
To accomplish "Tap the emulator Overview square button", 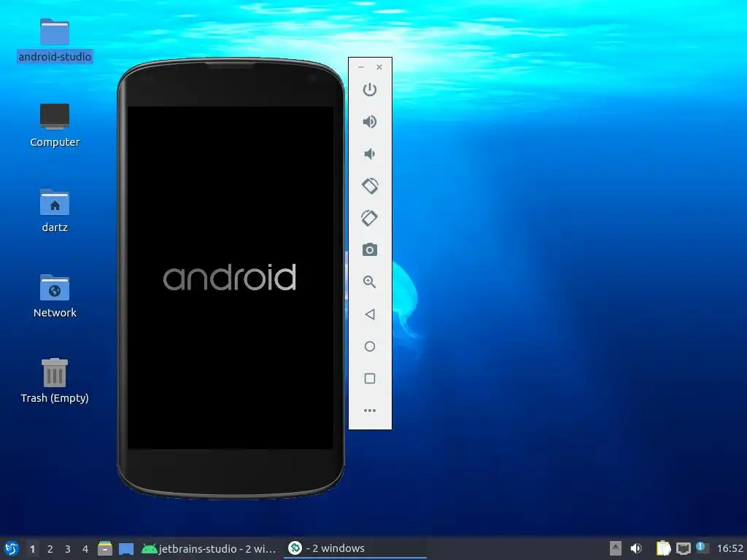I will pos(370,378).
